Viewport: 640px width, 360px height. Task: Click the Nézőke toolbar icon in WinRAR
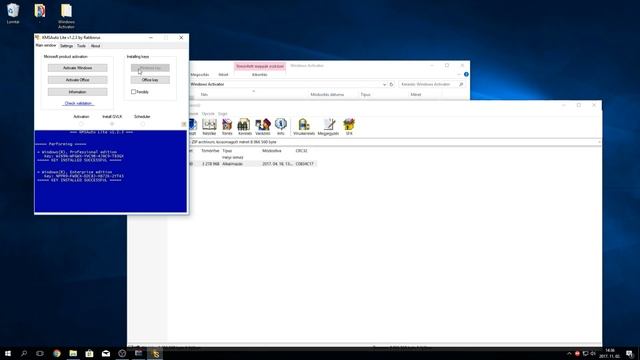[209, 127]
